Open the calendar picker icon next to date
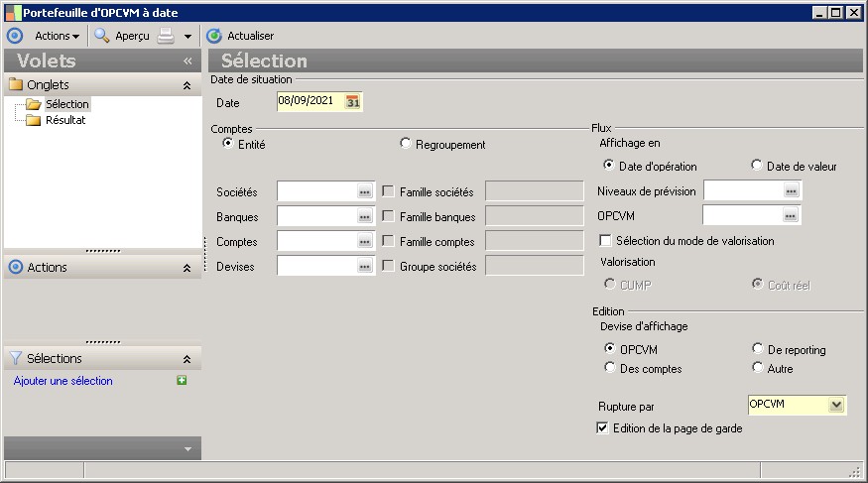Viewport: 868px width, 483px height. click(352, 102)
